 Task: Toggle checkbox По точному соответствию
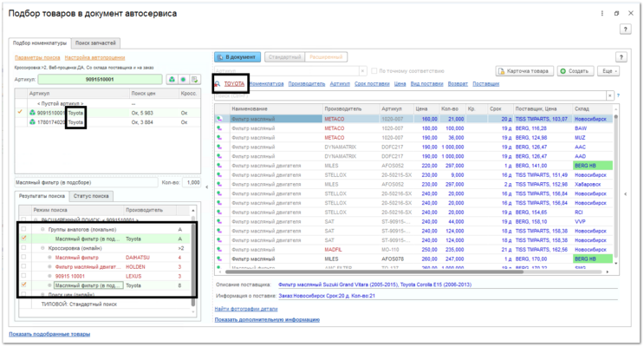click(x=374, y=71)
